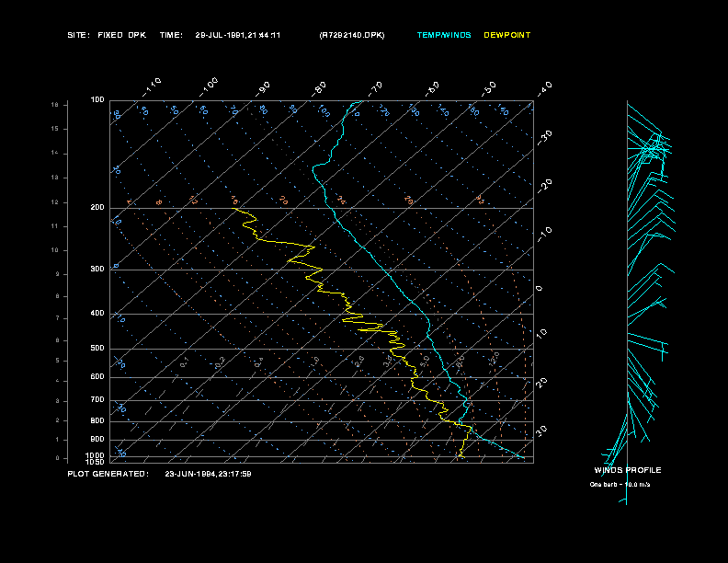
Task: Select the 28-JUL-1991 sounding timestamp
Action: [238, 35]
